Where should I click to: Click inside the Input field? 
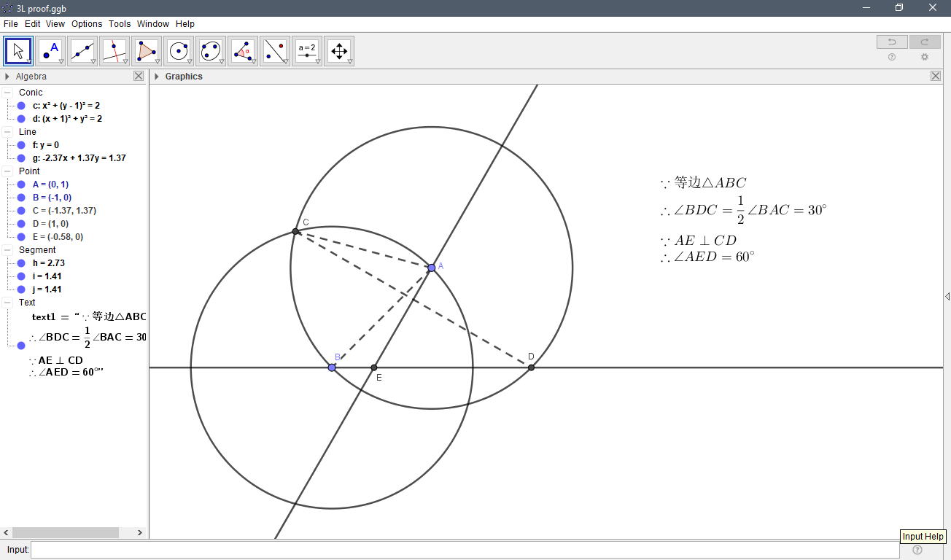coord(292,550)
